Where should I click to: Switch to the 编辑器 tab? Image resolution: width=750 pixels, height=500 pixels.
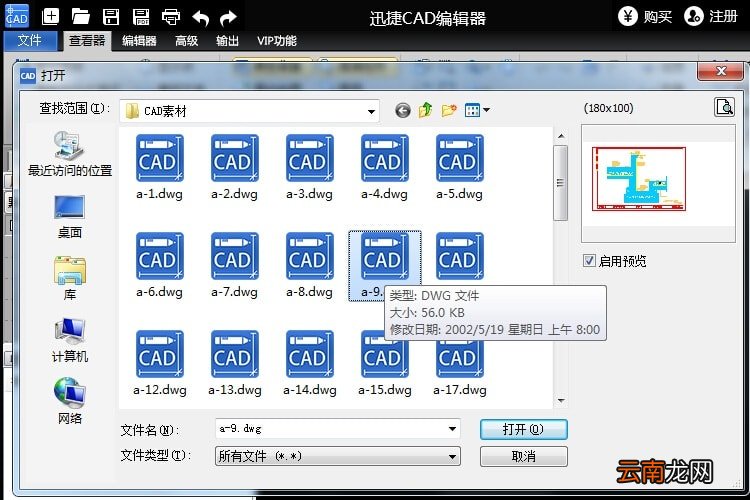tap(139, 41)
